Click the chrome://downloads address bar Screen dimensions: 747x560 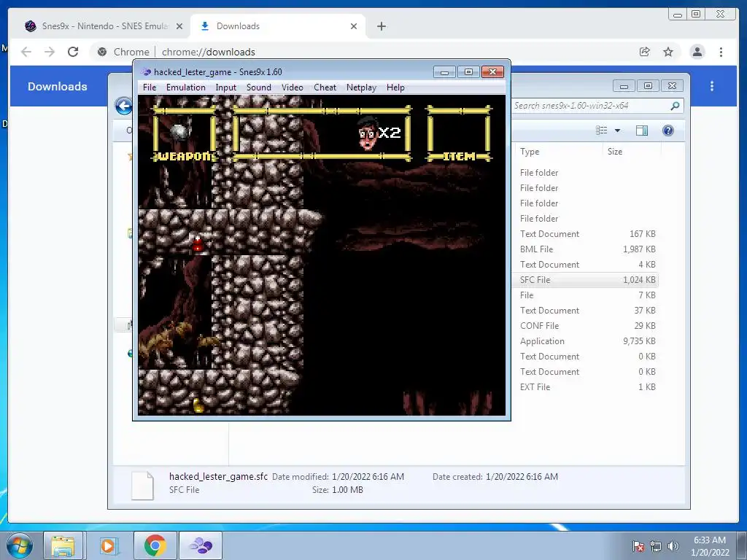(362, 52)
